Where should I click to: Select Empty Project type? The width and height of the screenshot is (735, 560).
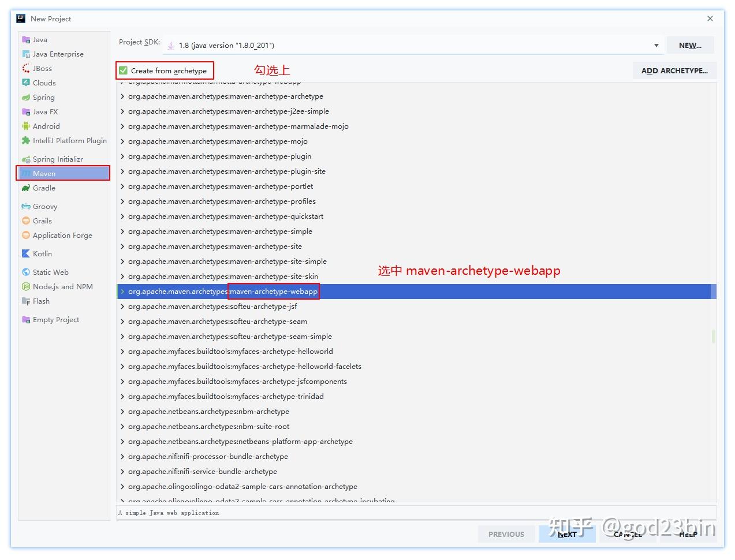64,320
